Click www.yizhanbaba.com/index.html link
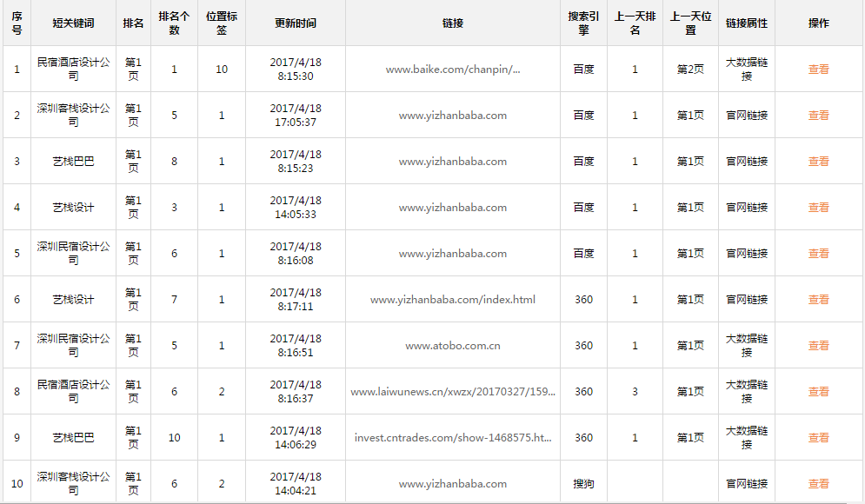The image size is (865, 504). coord(452,300)
